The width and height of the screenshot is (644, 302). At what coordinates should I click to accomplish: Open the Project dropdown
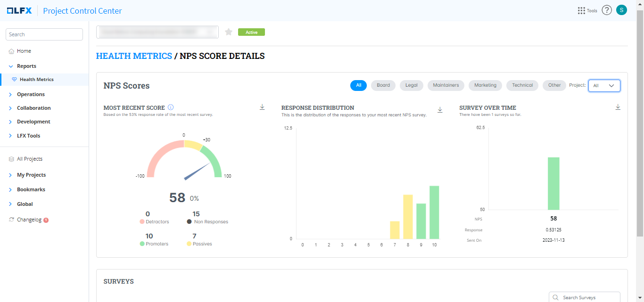click(x=604, y=86)
